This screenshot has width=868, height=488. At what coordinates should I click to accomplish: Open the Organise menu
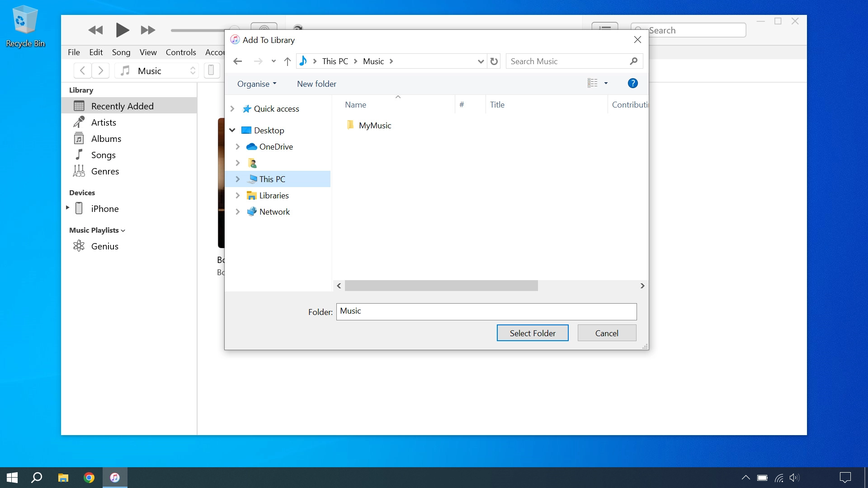pos(256,84)
